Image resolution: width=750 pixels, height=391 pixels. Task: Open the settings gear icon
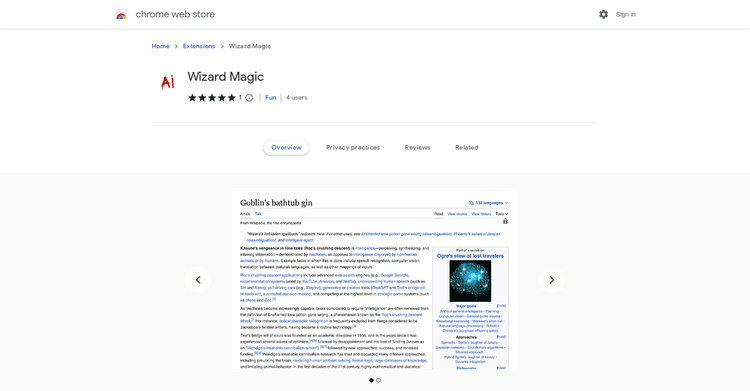click(x=604, y=14)
